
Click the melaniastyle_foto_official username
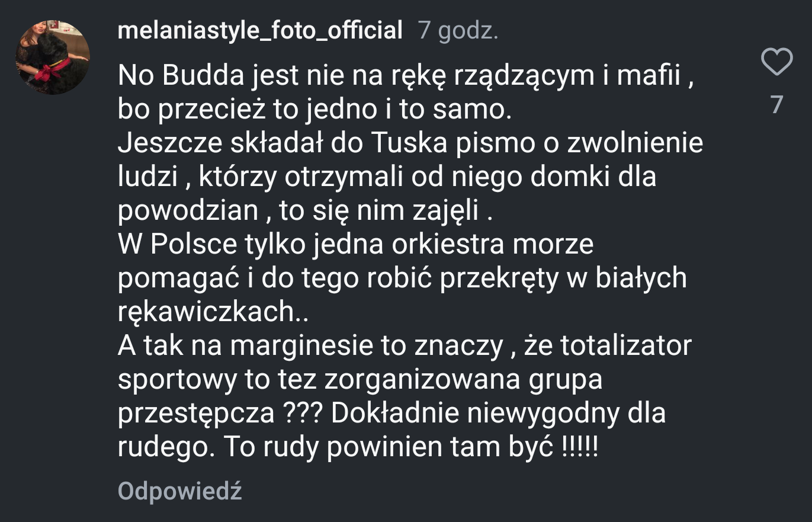point(260,30)
